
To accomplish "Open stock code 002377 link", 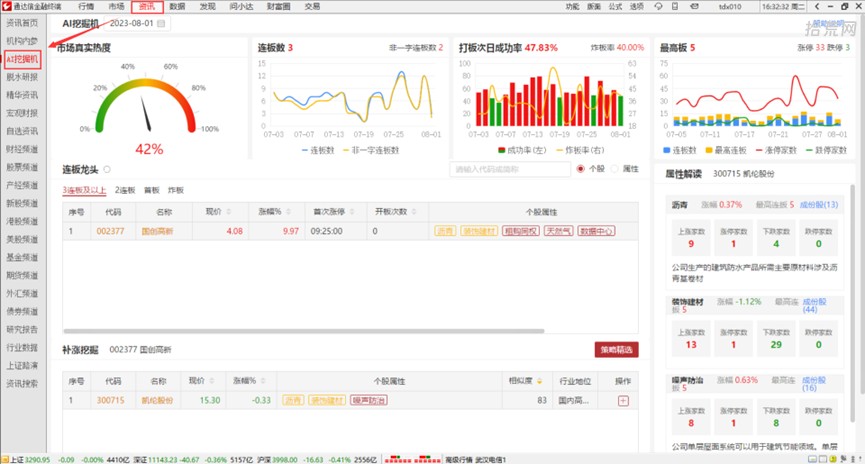I will [x=110, y=231].
